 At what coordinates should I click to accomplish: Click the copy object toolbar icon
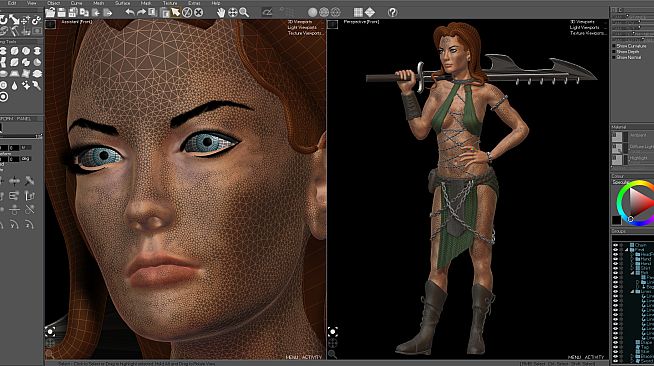coord(84,13)
